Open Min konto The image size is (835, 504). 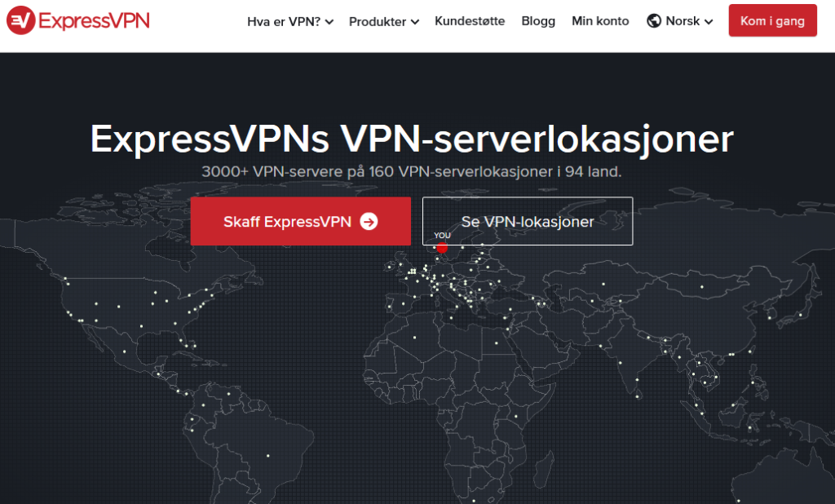(x=600, y=20)
